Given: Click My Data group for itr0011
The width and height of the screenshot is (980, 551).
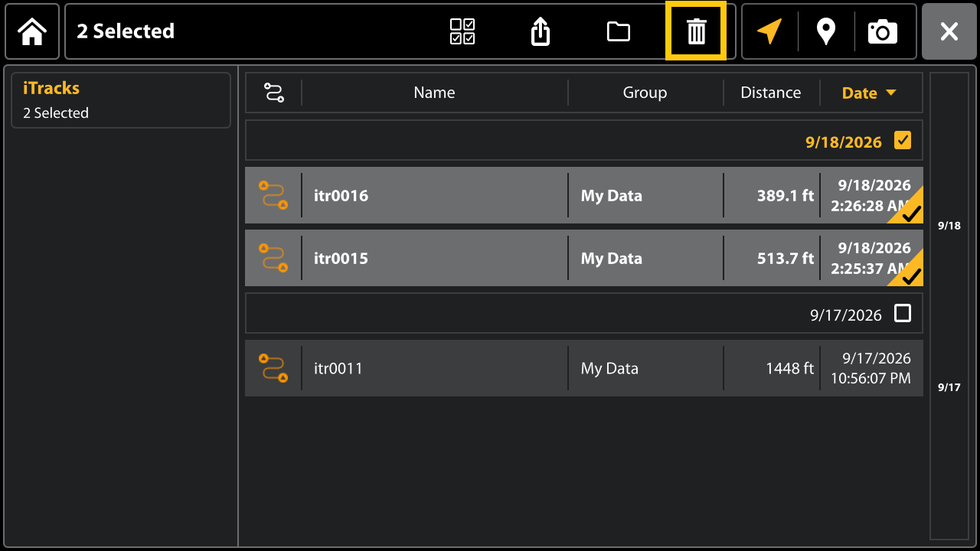Looking at the screenshot, I should click(x=609, y=368).
